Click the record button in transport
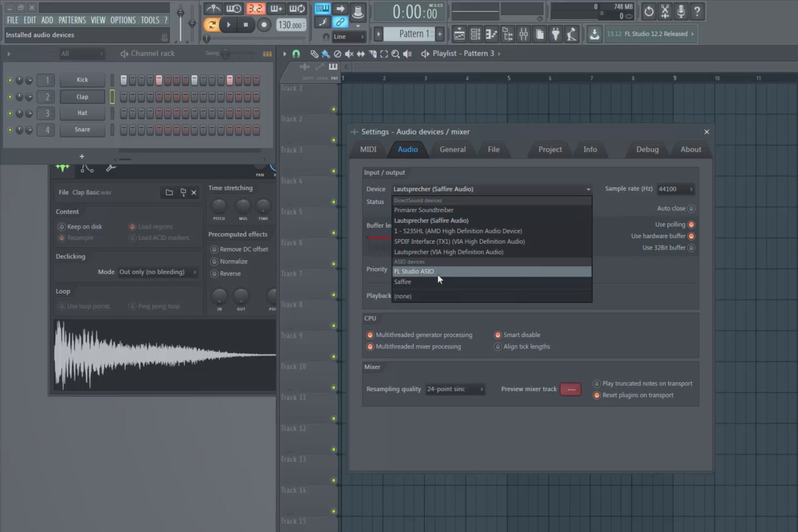Image resolution: width=798 pixels, height=532 pixels. (264, 25)
